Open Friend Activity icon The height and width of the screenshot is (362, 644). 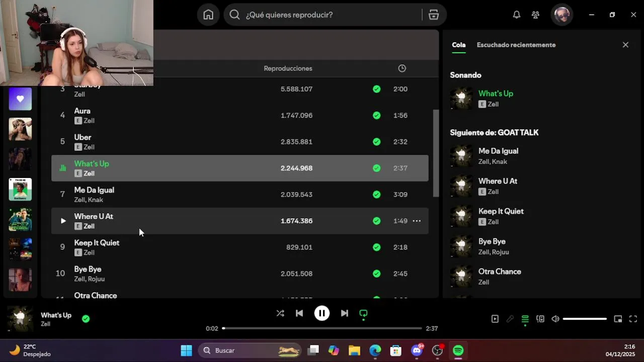[x=535, y=15]
